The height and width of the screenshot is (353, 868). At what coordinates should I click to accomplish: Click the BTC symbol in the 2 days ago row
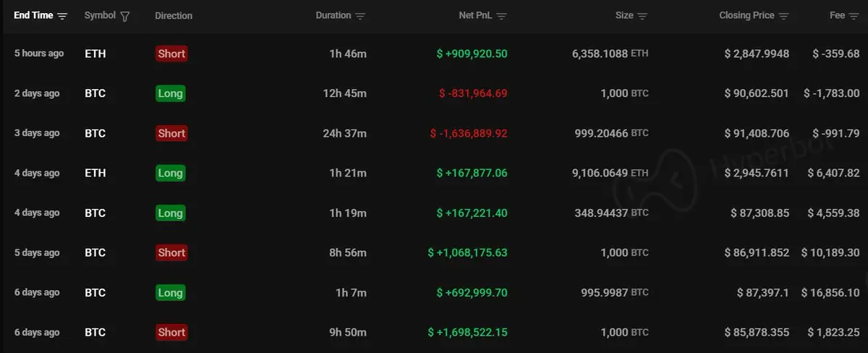click(x=95, y=93)
